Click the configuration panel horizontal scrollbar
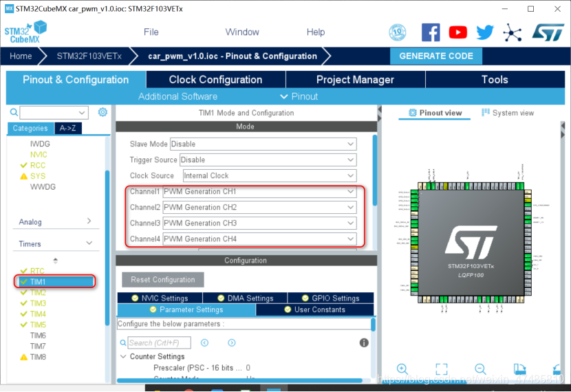The image size is (571, 392). [x=239, y=380]
